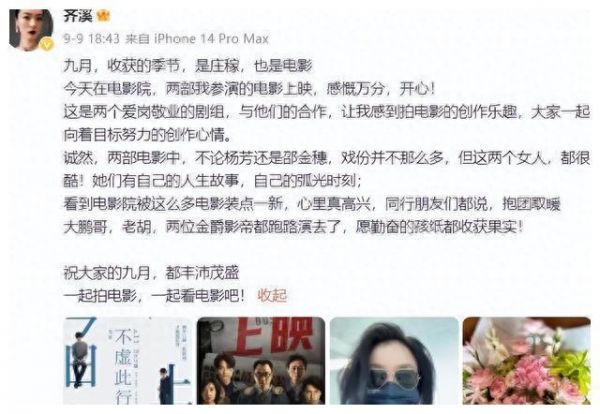Viewport: 600px width, 414px height.
Task: Click the line 看到电影院被这么多电影装点一新
Action: (x=312, y=204)
